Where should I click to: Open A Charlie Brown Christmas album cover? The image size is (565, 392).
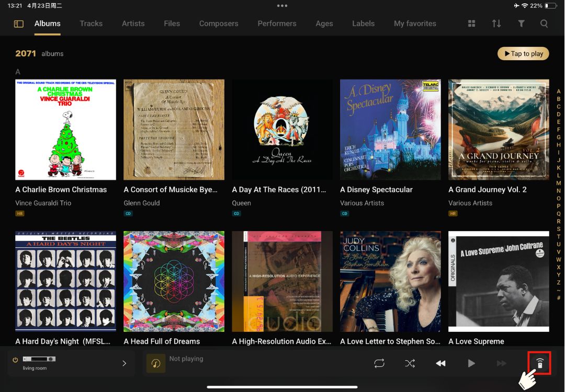coord(65,130)
